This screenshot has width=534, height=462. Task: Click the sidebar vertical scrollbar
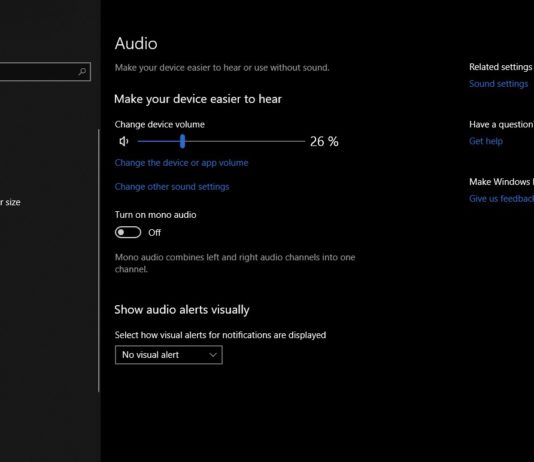point(99,260)
